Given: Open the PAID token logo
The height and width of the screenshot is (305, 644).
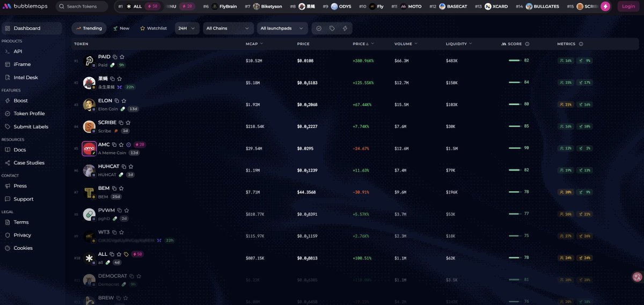Looking at the screenshot, I should [89, 61].
